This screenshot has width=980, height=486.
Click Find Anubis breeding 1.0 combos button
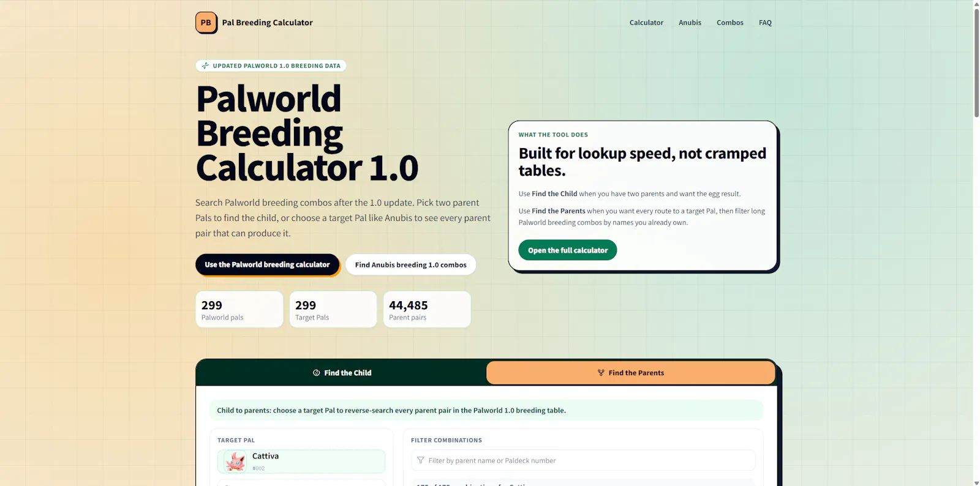(410, 264)
